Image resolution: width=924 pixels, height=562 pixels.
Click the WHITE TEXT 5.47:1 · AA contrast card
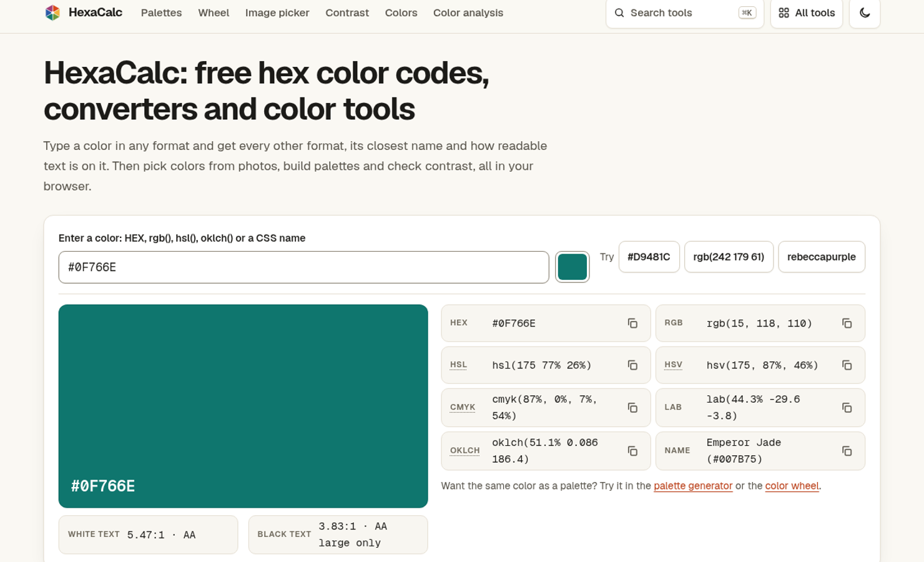coord(149,535)
